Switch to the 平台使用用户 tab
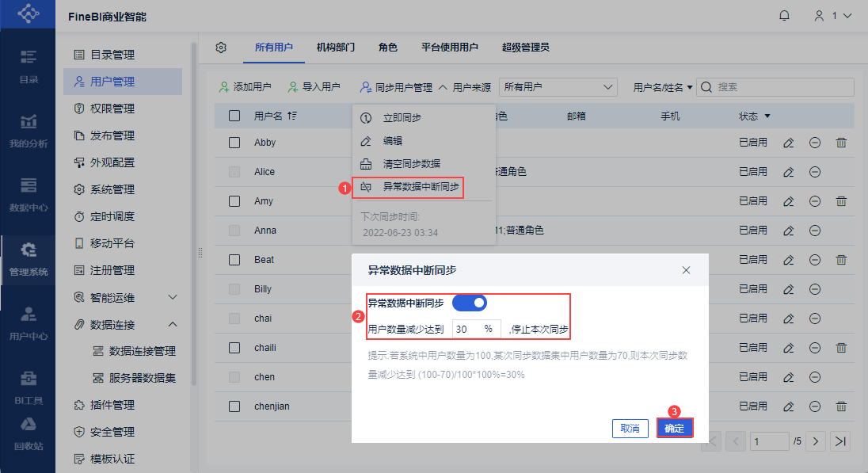 point(450,48)
